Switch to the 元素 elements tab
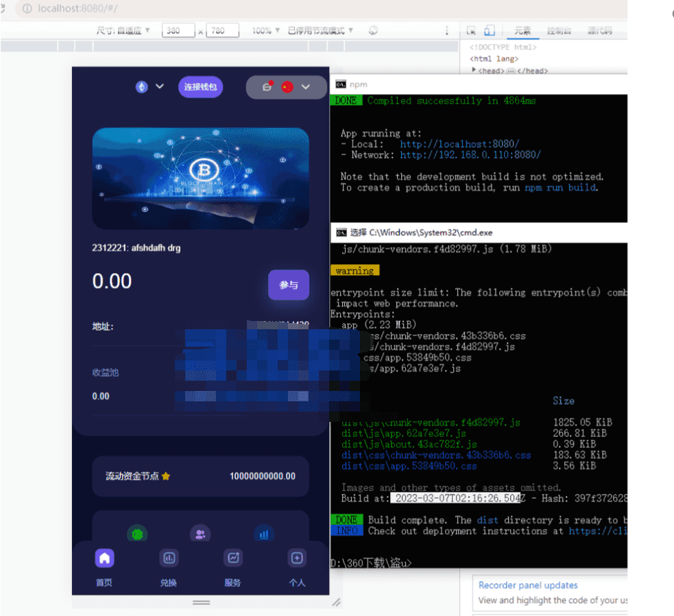This screenshot has width=674, height=616. 522,30
